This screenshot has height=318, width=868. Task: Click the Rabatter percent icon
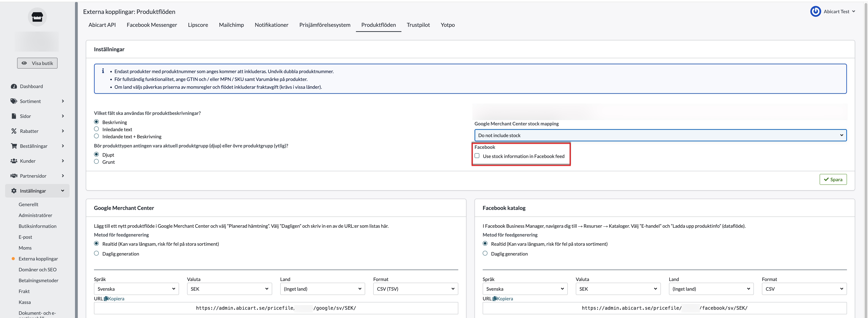tap(14, 131)
